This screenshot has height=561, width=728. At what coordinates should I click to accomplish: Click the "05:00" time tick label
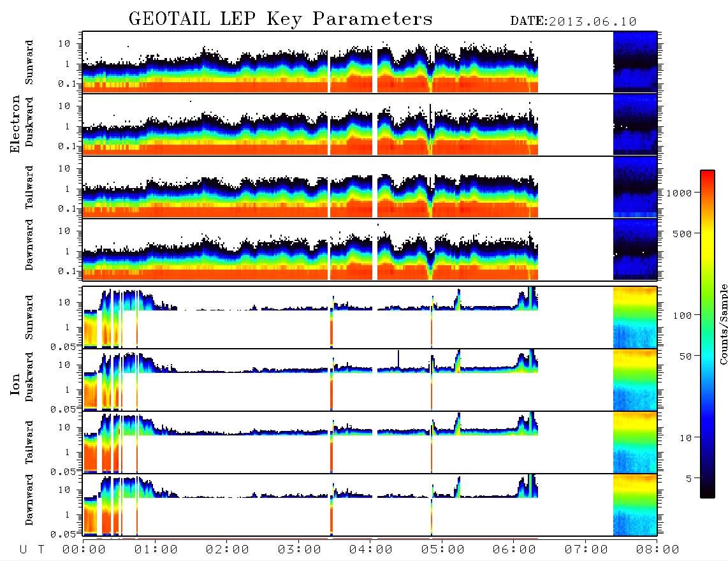click(x=442, y=550)
